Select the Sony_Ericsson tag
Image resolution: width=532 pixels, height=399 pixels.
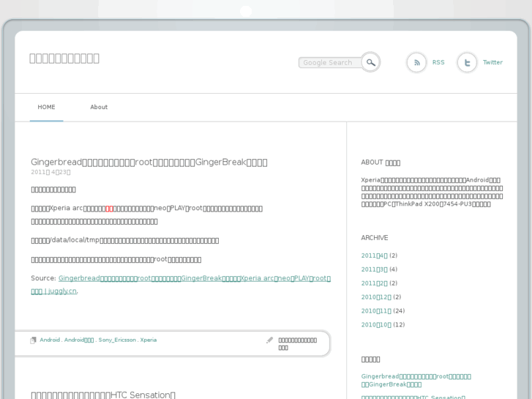tap(117, 340)
